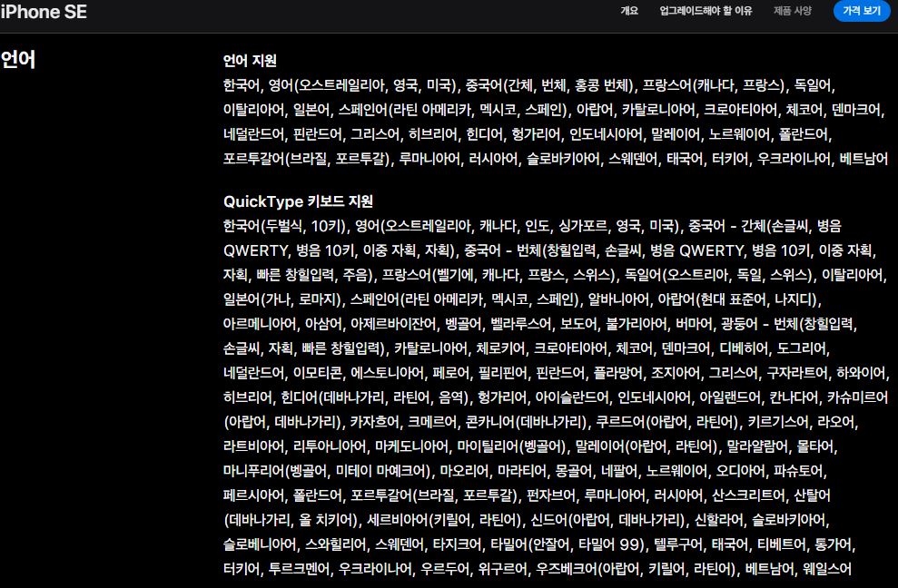This screenshot has height=588, width=898.
Task: Click the word 필리핀어
Action: [502, 374]
